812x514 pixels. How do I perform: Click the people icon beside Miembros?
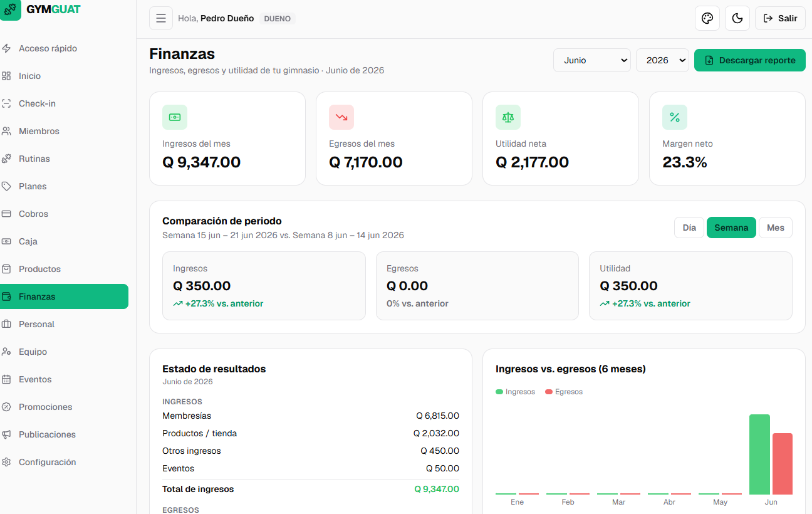click(x=6, y=131)
